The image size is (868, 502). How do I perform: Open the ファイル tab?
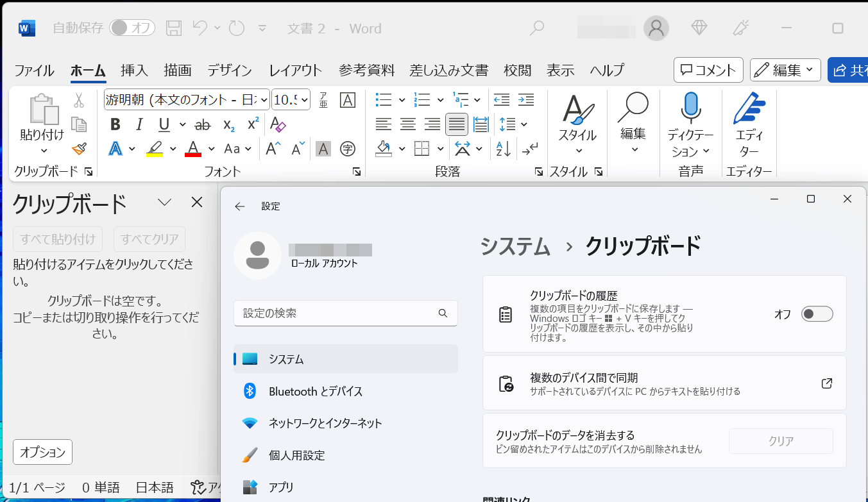tap(35, 70)
